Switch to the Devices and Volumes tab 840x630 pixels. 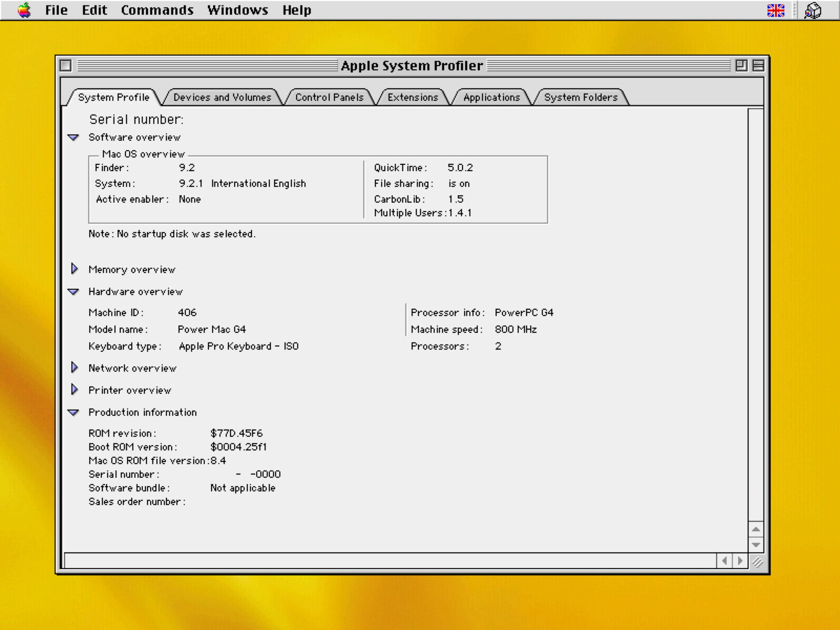coord(222,97)
